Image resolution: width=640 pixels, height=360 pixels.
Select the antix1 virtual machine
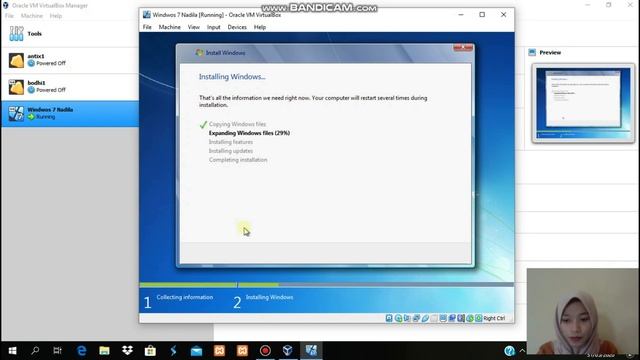tap(69, 60)
